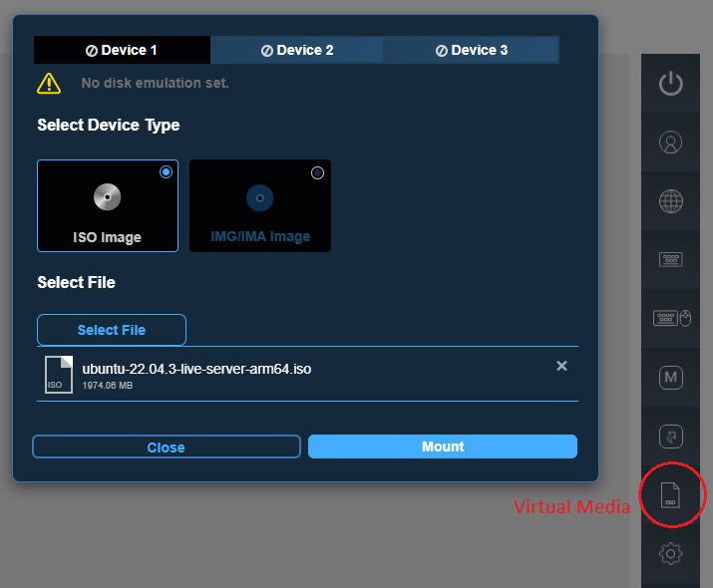
Task: Open Virtual Media ISO icon in sidebar
Action: (671, 494)
